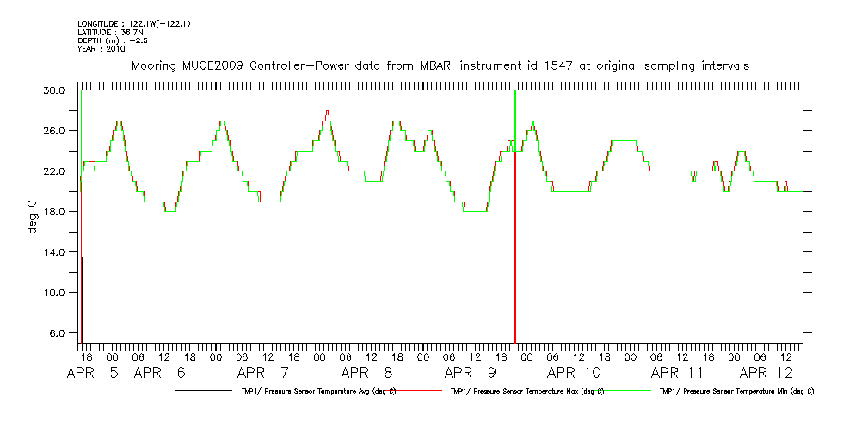The width and height of the screenshot is (868, 434).
Task: Click the LONGITUDE header text
Action: [133, 23]
